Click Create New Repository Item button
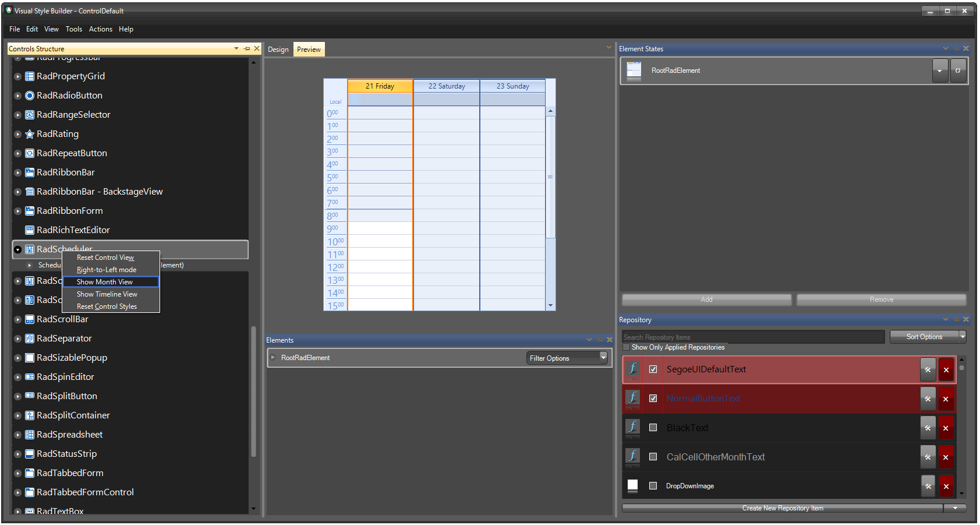Viewport: 980px width, 525px height. click(783, 508)
